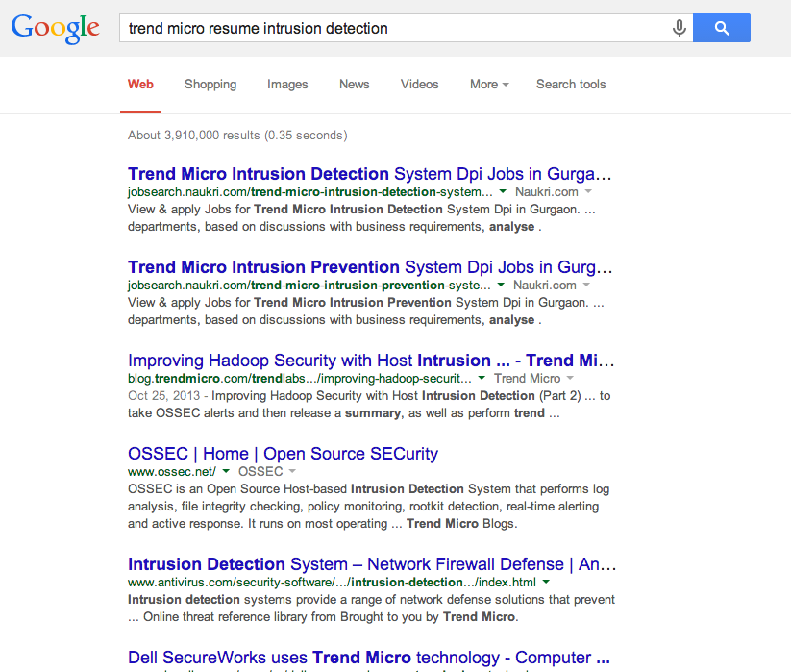Expand Naukri.com source dropdown on Detection result
Image resolution: width=791 pixels, height=672 pixels.
click(588, 191)
